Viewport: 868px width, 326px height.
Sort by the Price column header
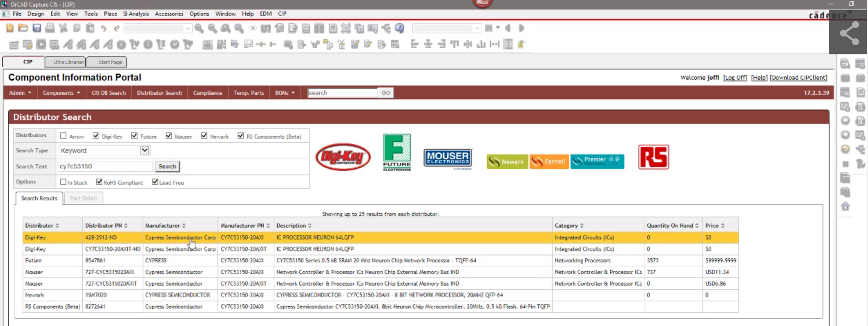tap(715, 226)
